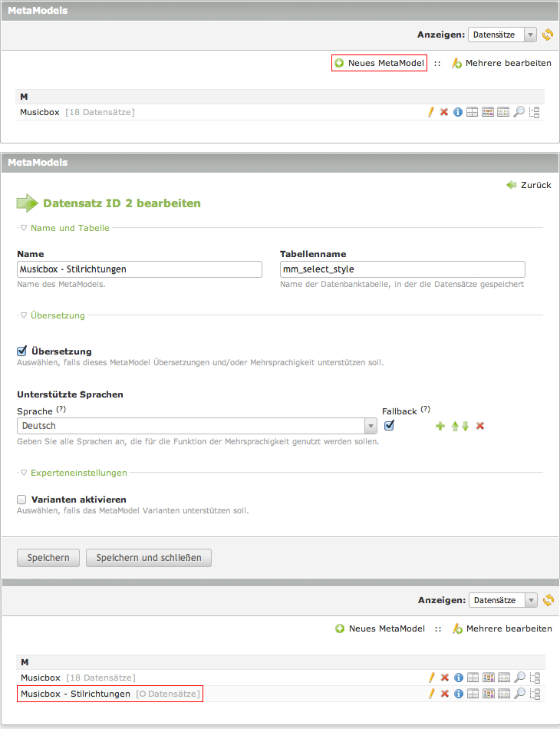Show info for the Musicbox - Stilrichtungen row
The width and height of the screenshot is (560, 729).
tap(458, 694)
